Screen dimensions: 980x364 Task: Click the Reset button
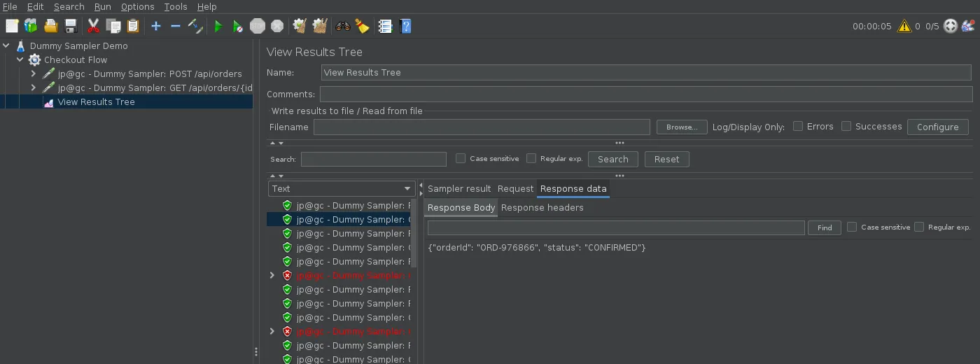point(666,159)
